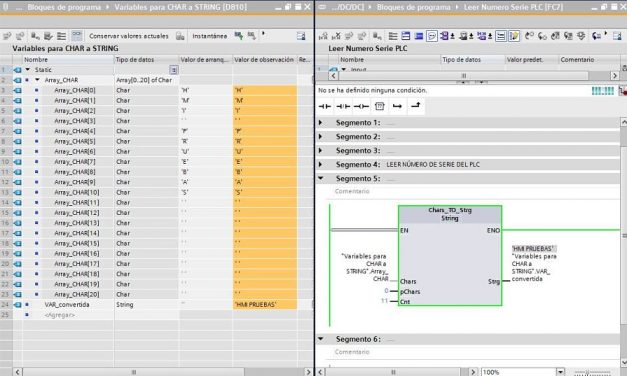Click the delete network icon in FC7 toolbar
Image resolution: width=627 pixels, height=376 pixels.
[336, 36]
